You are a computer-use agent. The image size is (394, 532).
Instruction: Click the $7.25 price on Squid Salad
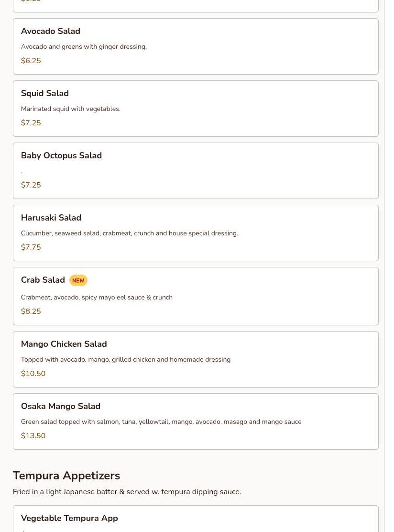point(31,123)
